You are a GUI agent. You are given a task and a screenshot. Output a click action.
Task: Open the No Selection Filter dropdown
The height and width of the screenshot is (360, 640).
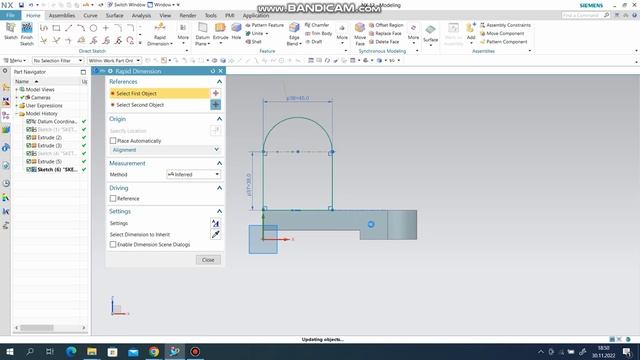coord(58,60)
